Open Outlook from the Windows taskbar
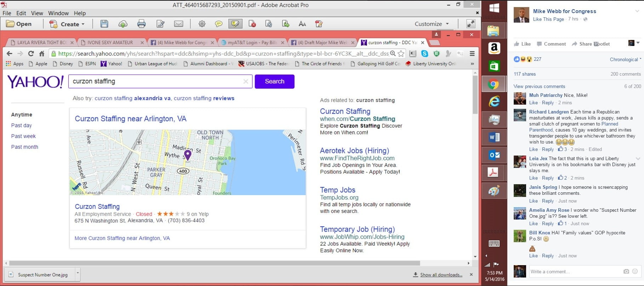This screenshot has height=286, width=644. (494, 155)
